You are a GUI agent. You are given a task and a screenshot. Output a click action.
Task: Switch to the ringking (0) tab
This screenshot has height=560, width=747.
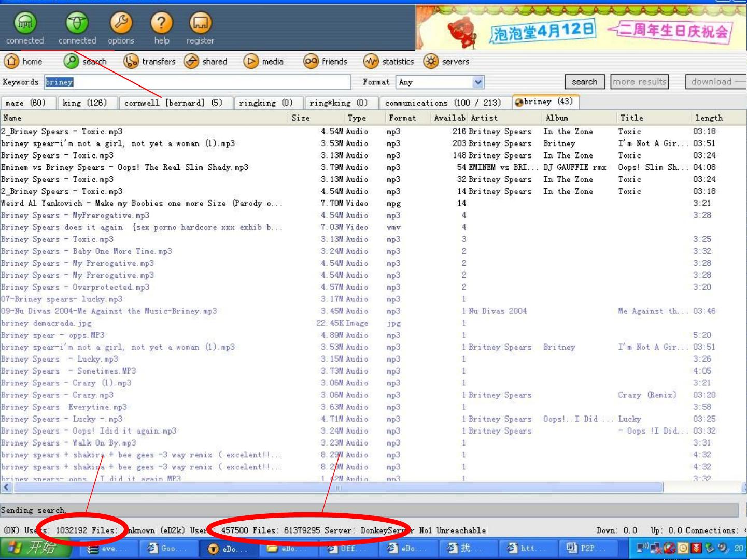click(268, 103)
